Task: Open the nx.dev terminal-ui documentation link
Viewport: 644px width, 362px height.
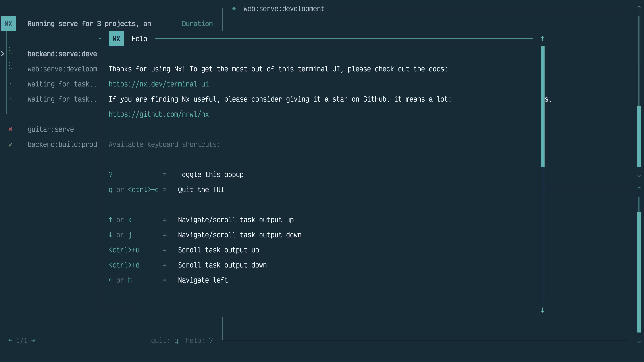Action: tap(158, 84)
